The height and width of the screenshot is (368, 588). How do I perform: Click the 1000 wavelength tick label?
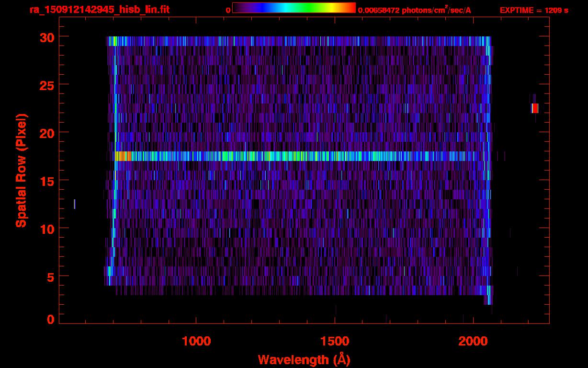pos(196,342)
